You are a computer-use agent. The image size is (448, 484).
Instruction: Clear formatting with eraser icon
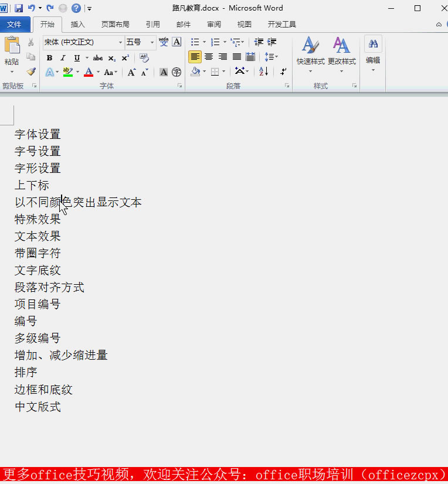144,58
